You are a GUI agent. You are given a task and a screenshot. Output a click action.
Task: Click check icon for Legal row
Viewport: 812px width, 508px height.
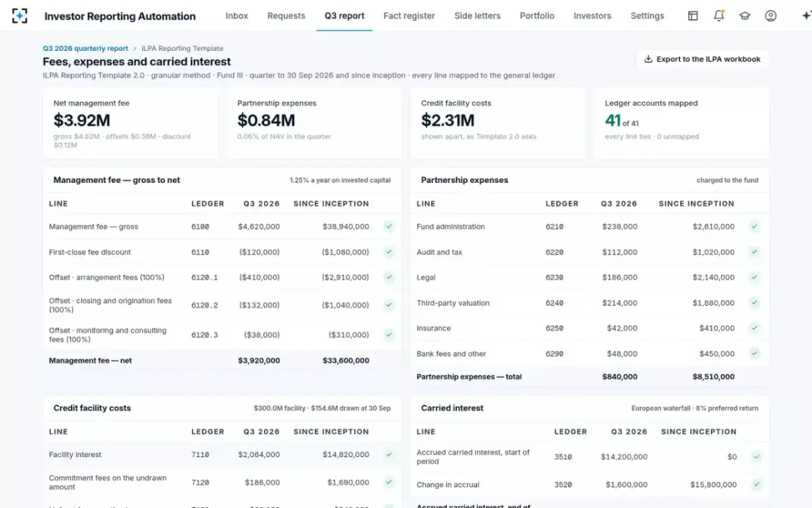[754, 277]
